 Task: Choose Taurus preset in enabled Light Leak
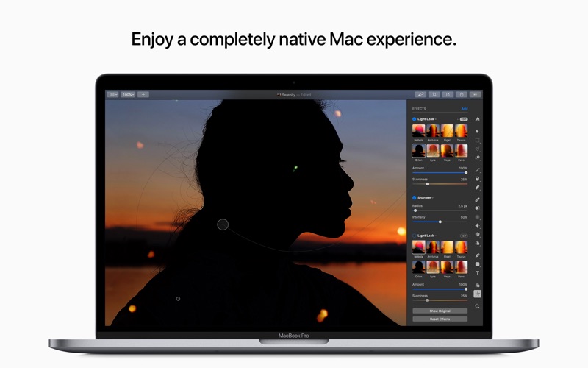(x=462, y=131)
